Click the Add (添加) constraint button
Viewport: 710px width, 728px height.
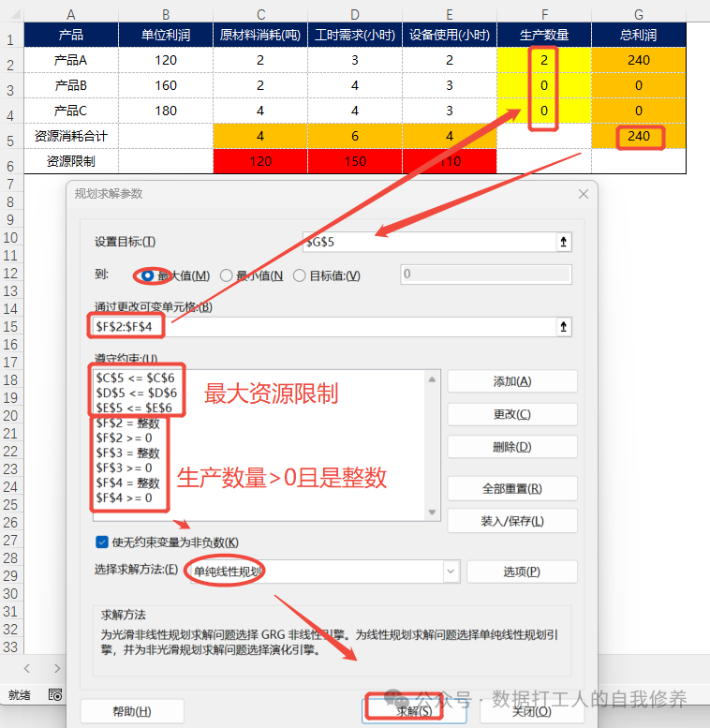(511, 381)
